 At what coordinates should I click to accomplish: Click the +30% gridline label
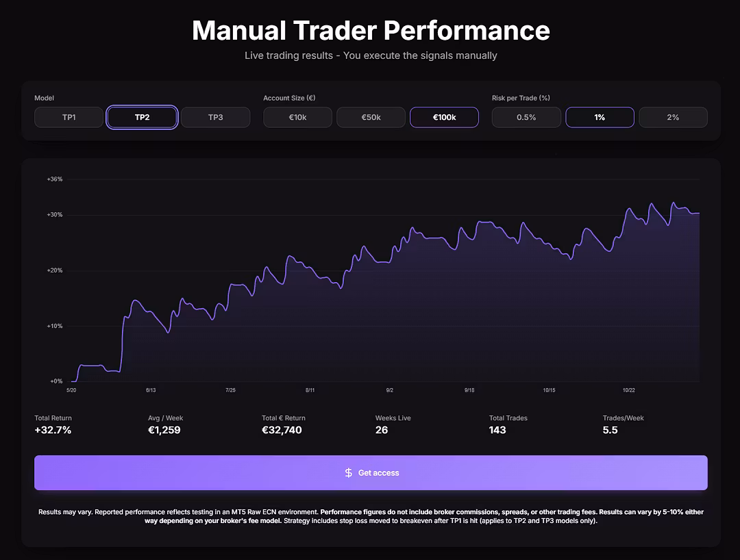pos(55,215)
